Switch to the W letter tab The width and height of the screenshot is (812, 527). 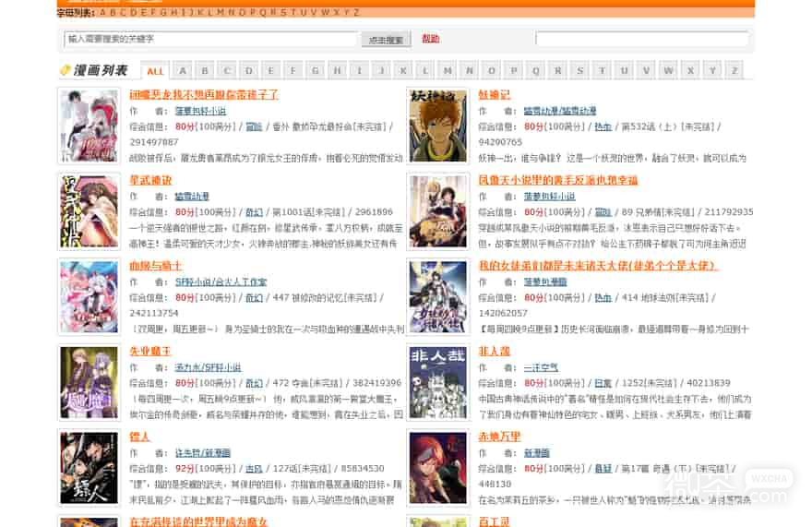coord(669,70)
